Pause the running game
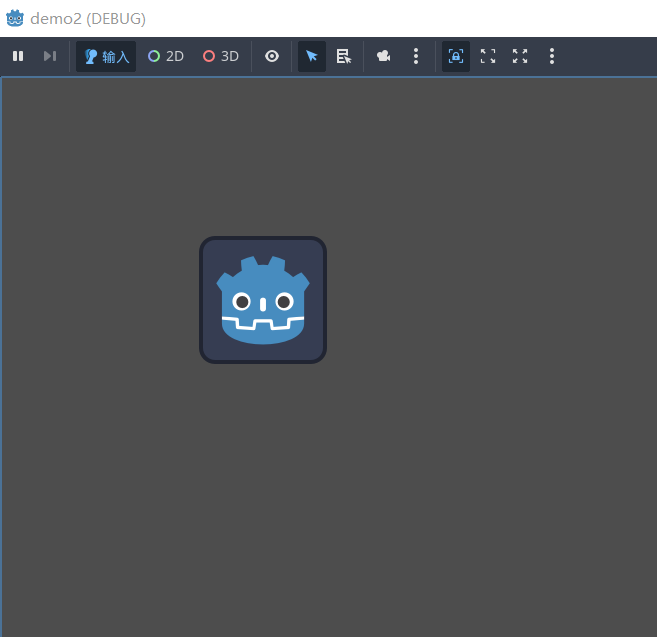Viewport: 657px width, 637px height. (18, 56)
